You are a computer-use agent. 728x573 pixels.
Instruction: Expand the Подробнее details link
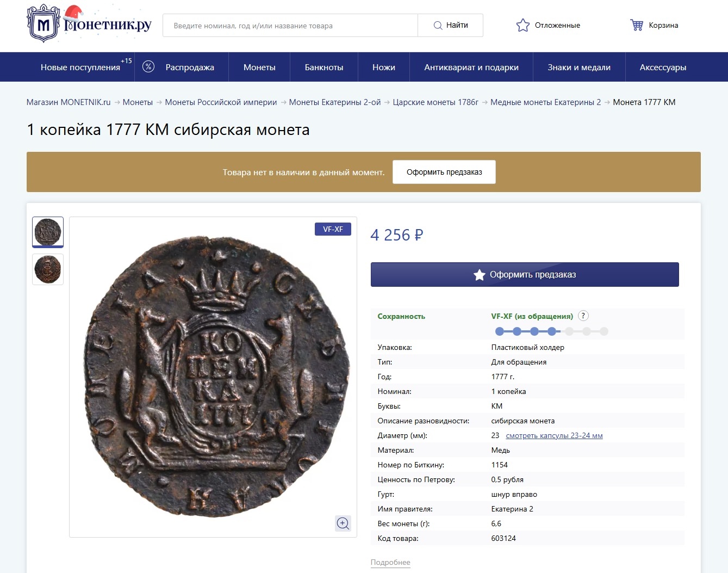390,562
